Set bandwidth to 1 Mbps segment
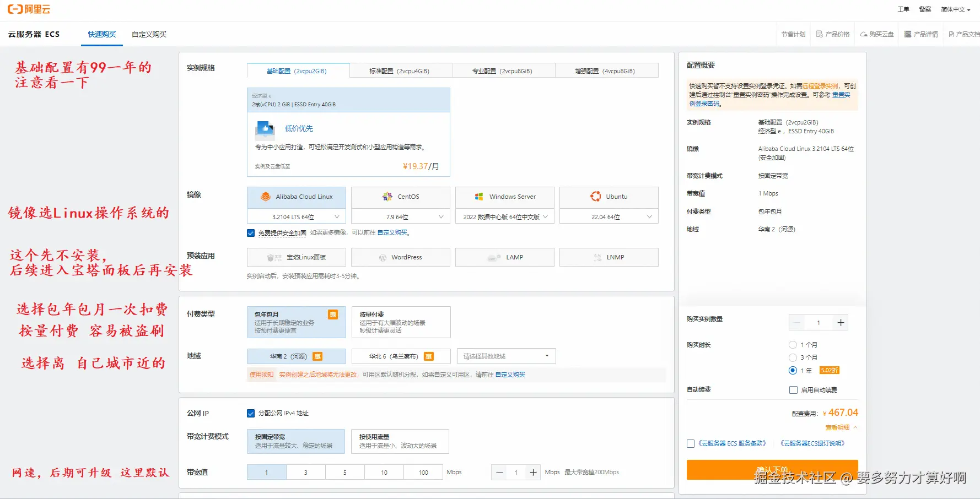 (x=267, y=473)
